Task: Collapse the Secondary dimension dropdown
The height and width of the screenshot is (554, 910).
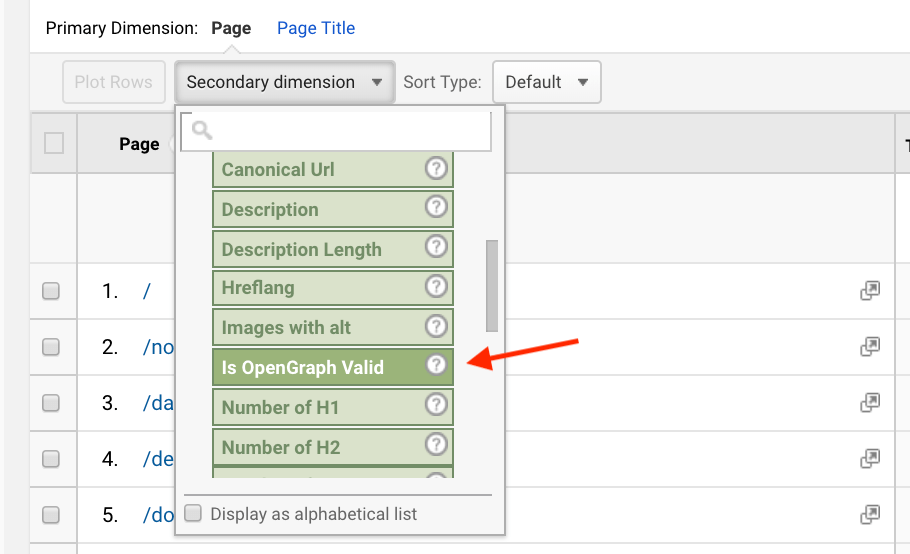Action: (x=284, y=82)
